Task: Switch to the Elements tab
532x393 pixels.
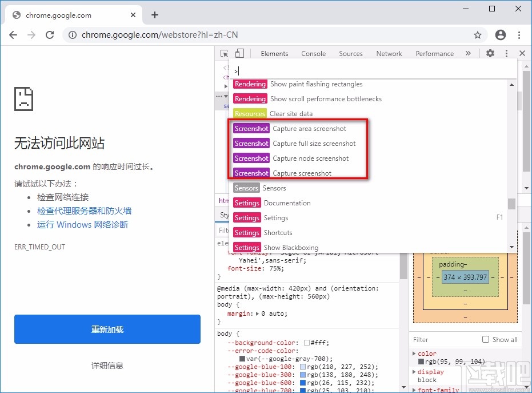Action: tap(274, 54)
